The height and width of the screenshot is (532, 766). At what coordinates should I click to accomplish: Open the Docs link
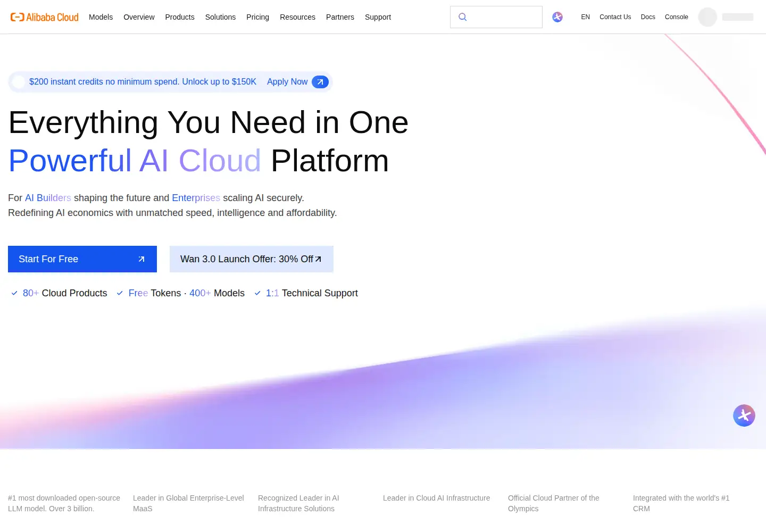648,17
